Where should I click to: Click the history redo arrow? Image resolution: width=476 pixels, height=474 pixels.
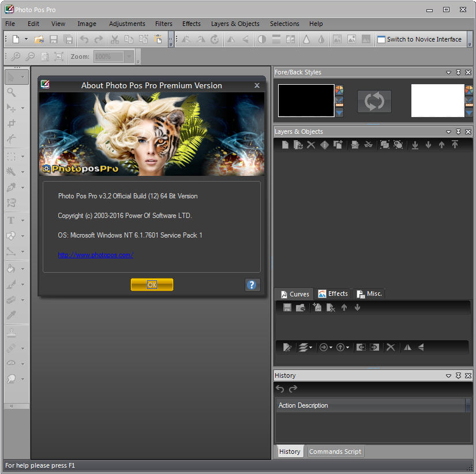tap(293, 389)
